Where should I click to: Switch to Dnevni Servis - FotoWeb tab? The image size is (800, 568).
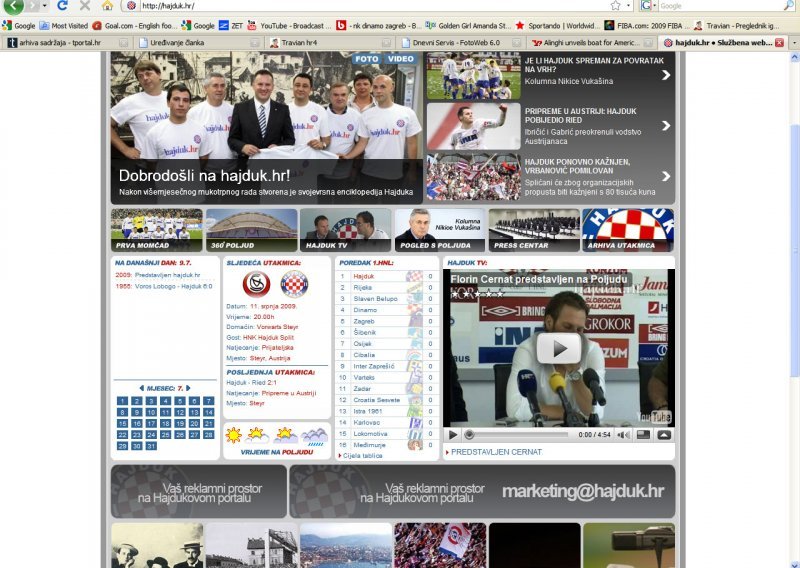pyautogui.click(x=462, y=43)
